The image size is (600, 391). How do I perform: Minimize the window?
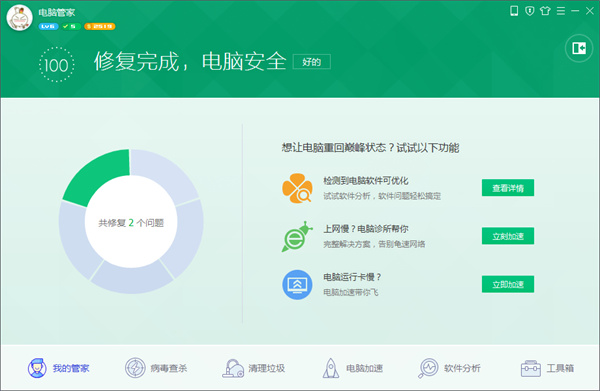pyautogui.click(x=575, y=11)
